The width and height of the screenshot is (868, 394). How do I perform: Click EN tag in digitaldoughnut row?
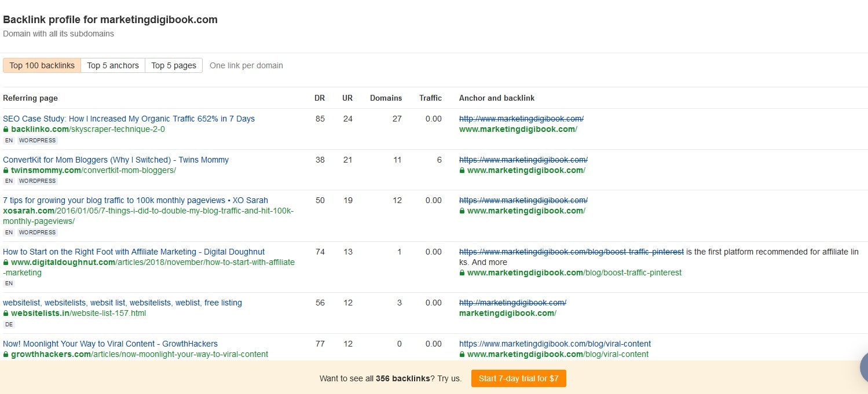tap(9, 283)
